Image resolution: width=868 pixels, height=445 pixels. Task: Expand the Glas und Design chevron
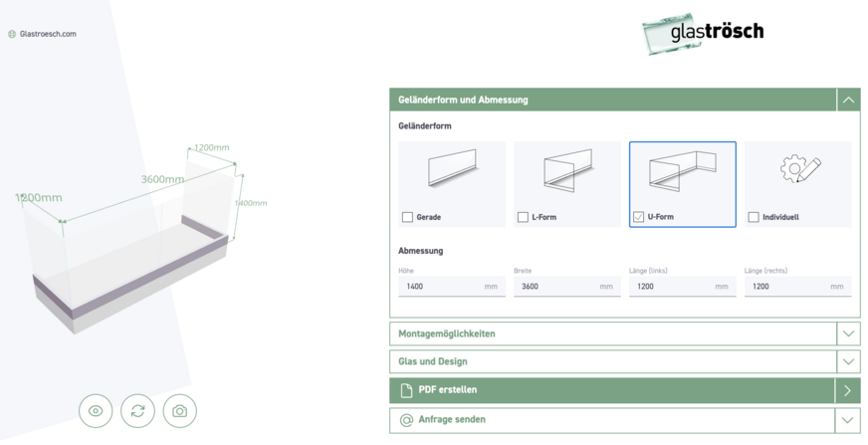pyautogui.click(x=849, y=361)
